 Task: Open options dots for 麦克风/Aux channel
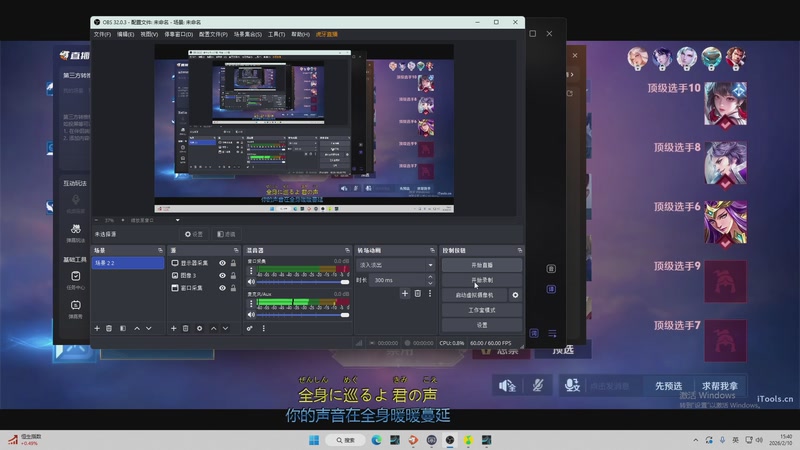[x=251, y=304]
